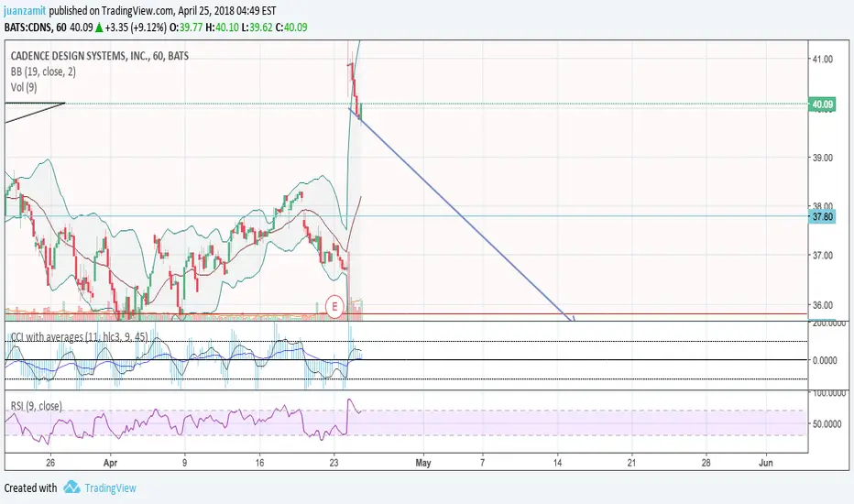
Task: Click the BATS:CDNS symbol text
Action: 27,27
